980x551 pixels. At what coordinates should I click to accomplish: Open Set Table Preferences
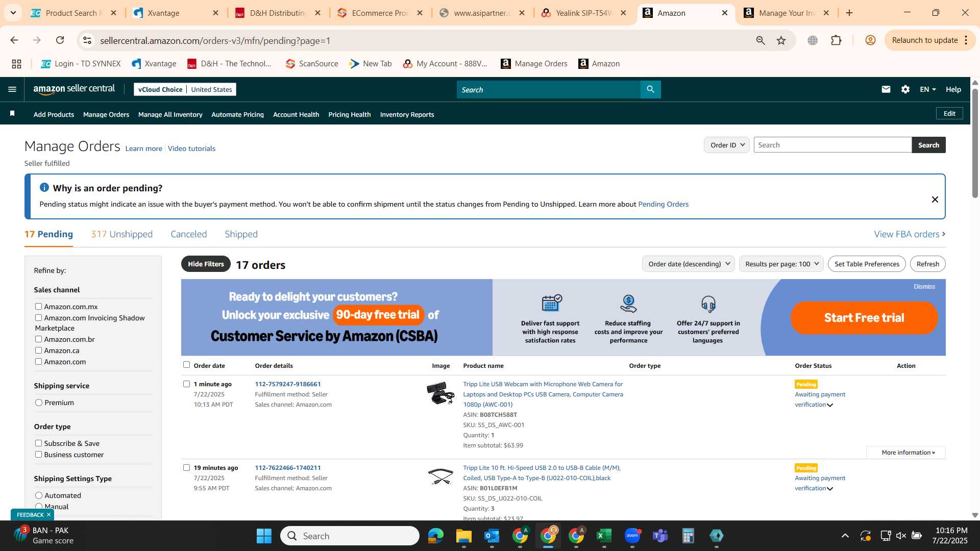point(867,264)
